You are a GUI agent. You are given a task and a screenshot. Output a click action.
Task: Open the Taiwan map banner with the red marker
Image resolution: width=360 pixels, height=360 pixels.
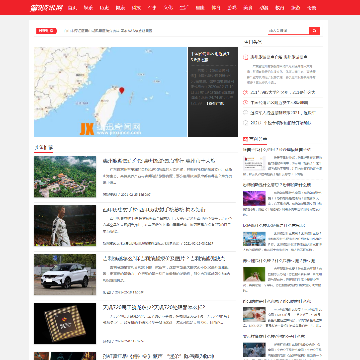[x=110, y=92]
